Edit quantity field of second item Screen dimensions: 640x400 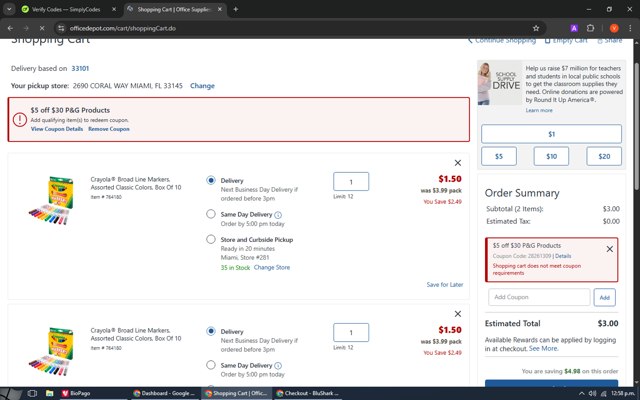pyautogui.click(x=351, y=333)
